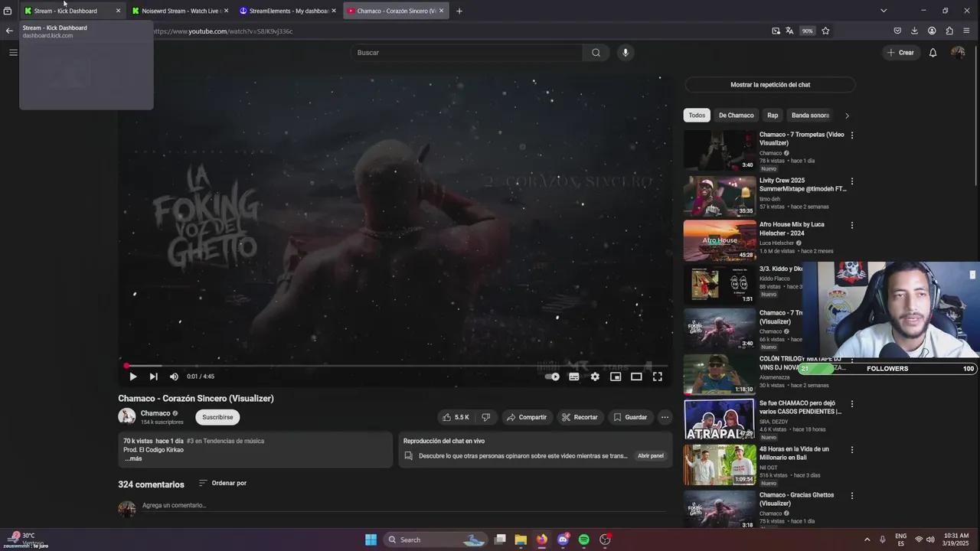Play the Chamaco video
This screenshot has height=551, width=980.
tap(132, 377)
